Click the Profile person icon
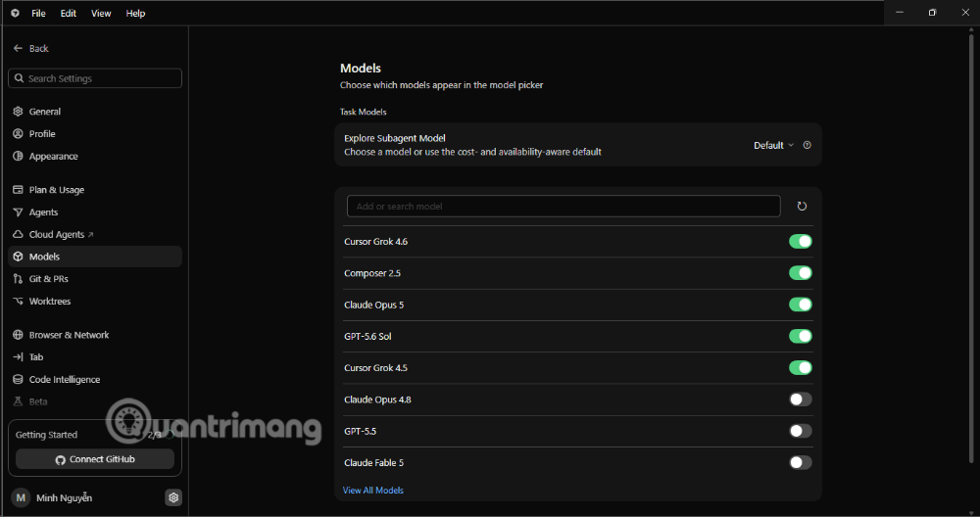Viewport: 980px width, 517px height. 18,133
